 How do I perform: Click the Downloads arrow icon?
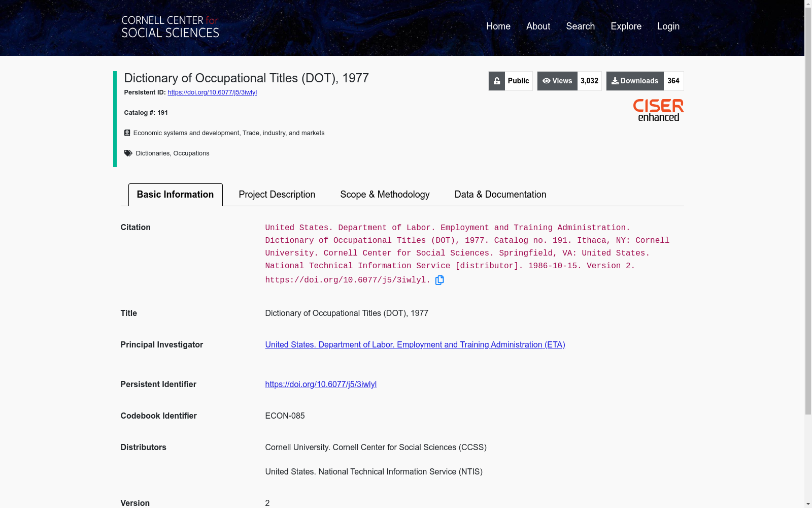coord(615,81)
